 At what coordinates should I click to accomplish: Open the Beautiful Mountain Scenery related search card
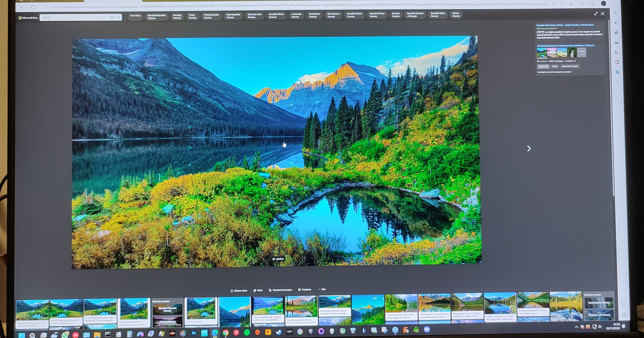(x=168, y=309)
